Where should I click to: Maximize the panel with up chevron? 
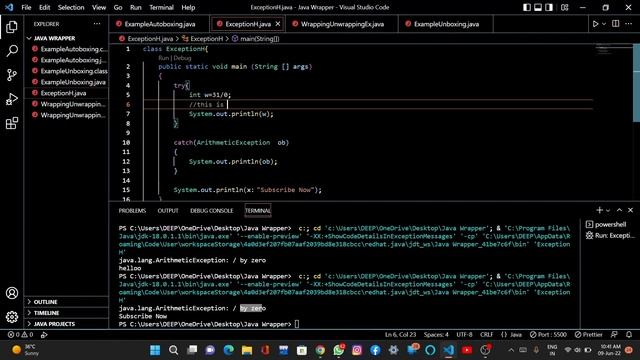(x=619, y=210)
